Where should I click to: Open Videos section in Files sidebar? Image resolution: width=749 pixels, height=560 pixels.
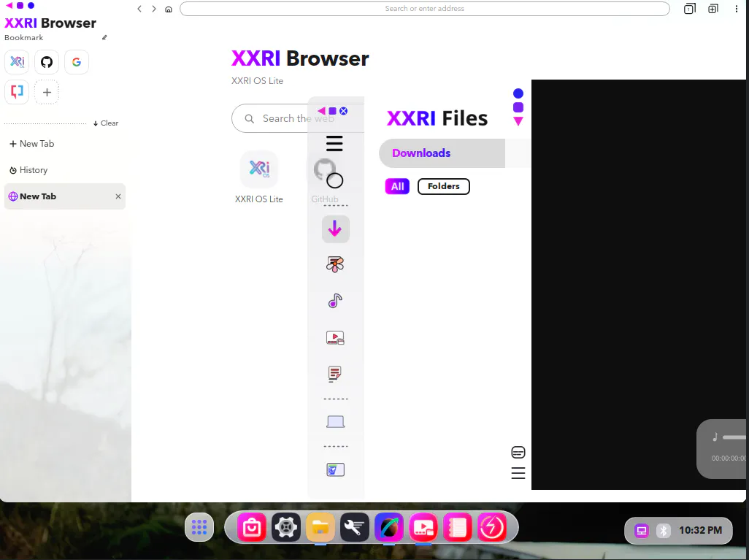335,338
